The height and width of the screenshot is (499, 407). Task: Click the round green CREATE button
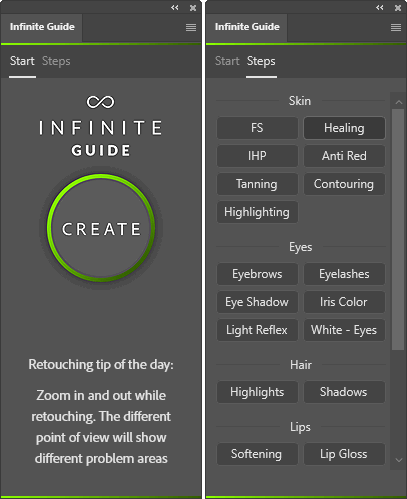point(101,228)
